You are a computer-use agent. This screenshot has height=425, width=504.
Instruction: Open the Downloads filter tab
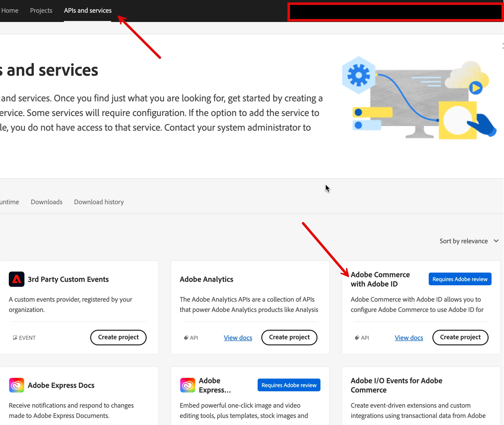(x=46, y=202)
